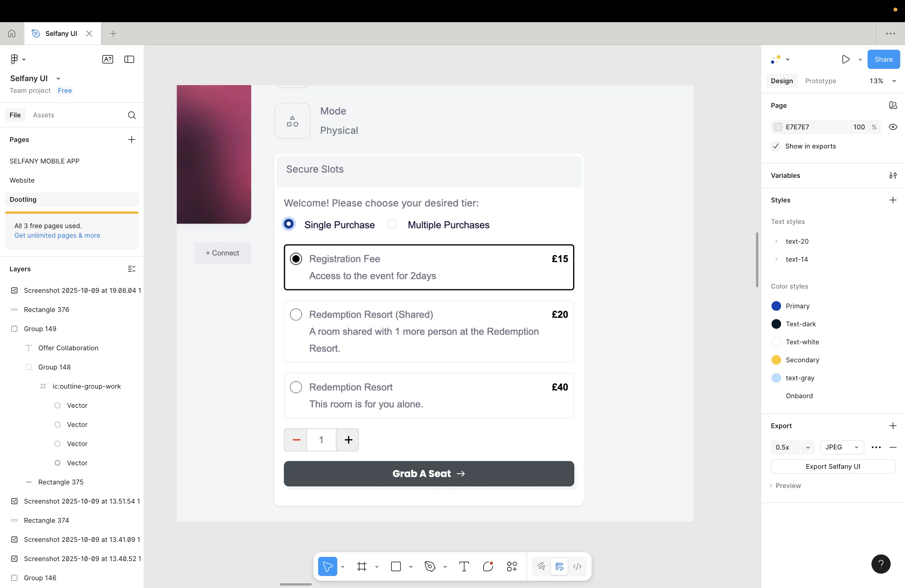Uncheck Show in exports checkbox

click(x=776, y=146)
